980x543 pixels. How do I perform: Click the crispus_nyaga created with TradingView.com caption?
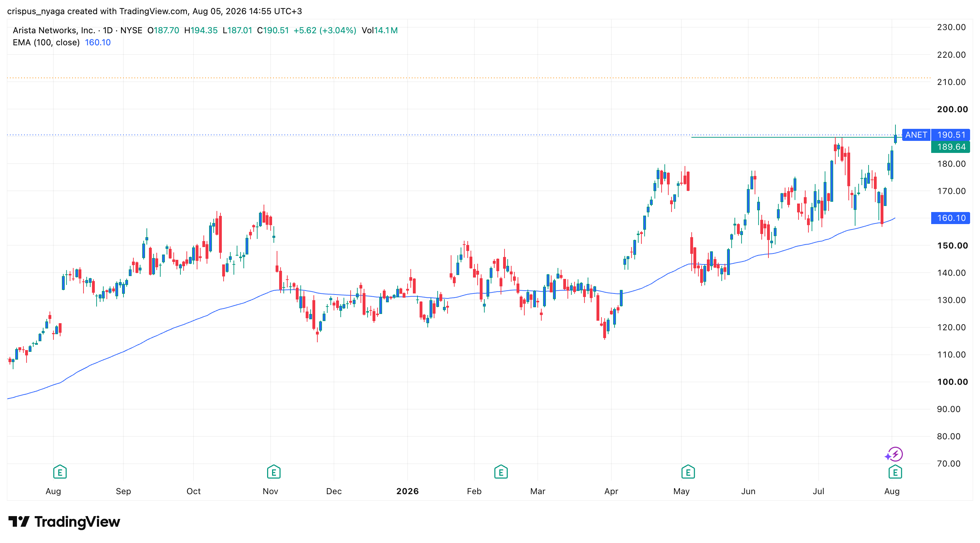tap(155, 11)
